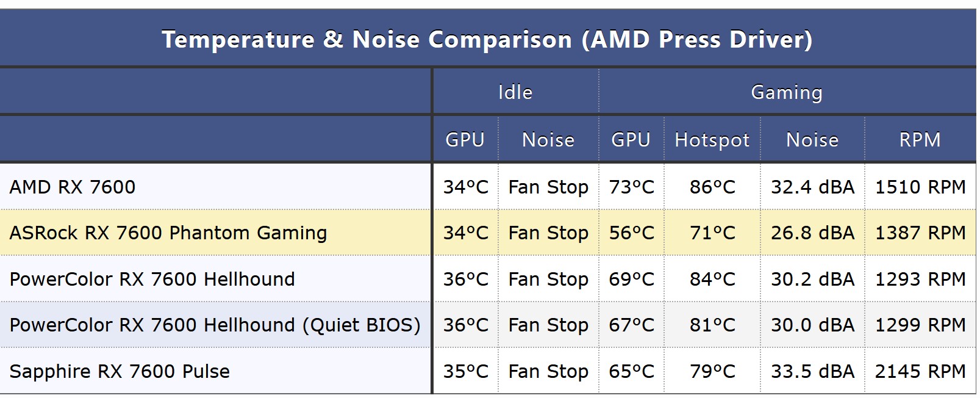Click the 1510 RPM value
The image size is (980, 398).
[x=920, y=187]
